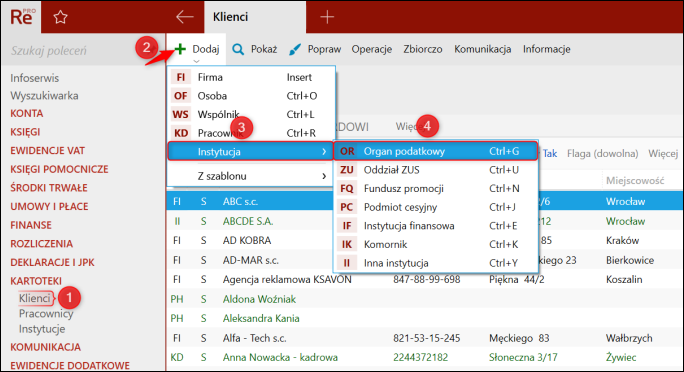The height and width of the screenshot is (372, 684).
Task: Select Osoba from the Dodaj menu
Action: (x=251, y=96)
